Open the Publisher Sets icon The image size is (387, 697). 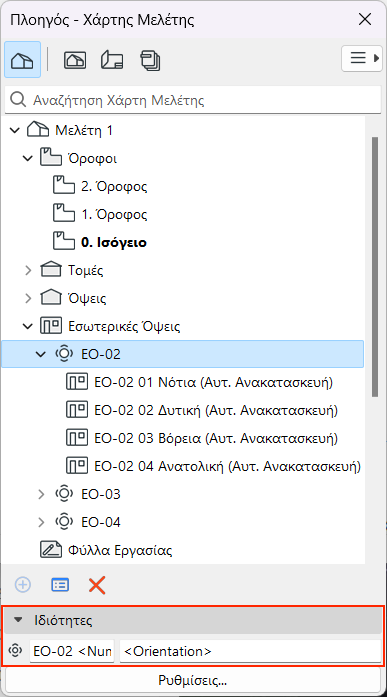[150, 60]
